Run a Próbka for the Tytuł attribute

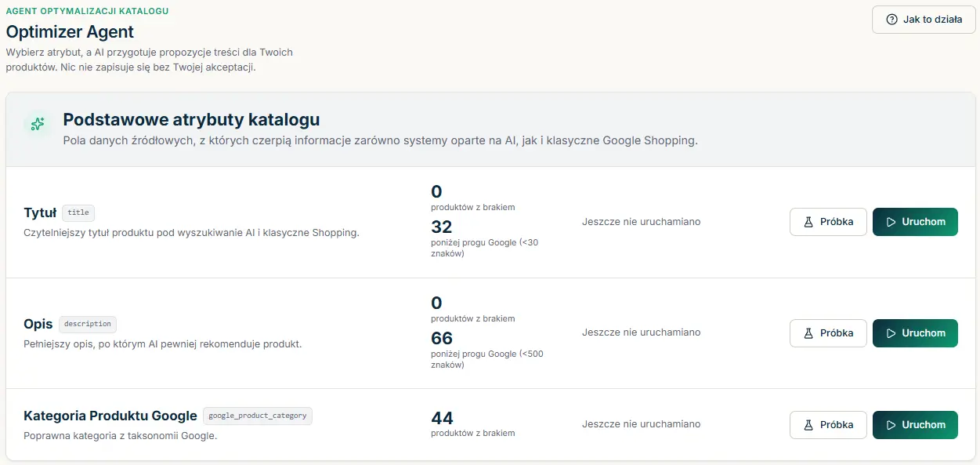pos(828,222)
